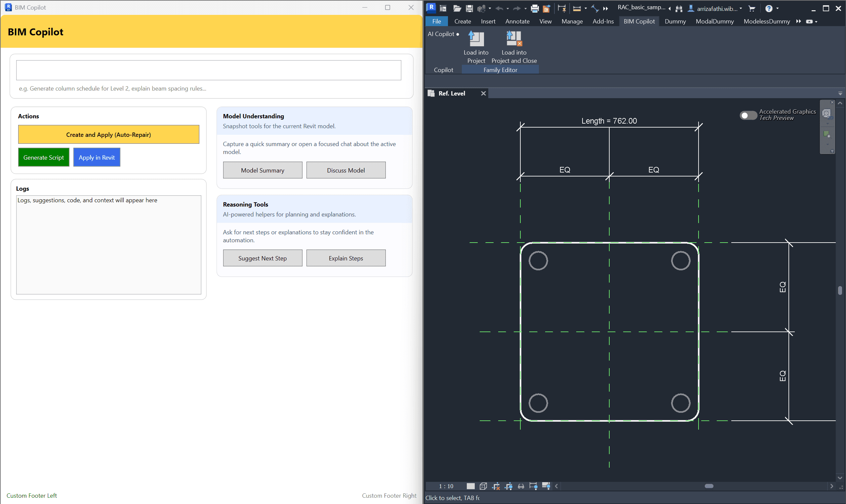
Task: Expand the ribbon tabs overflow arrows
Action: coord(798,21)
